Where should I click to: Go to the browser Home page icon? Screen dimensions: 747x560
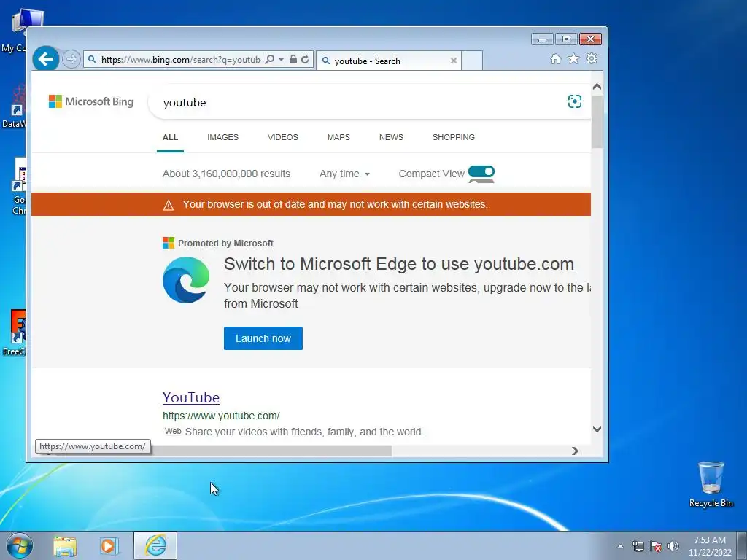[555, 58]
